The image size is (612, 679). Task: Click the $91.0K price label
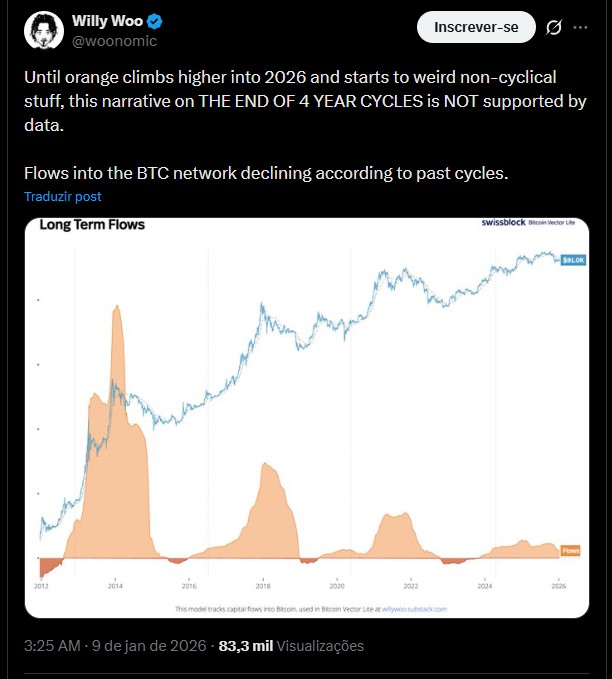(572, 260)
